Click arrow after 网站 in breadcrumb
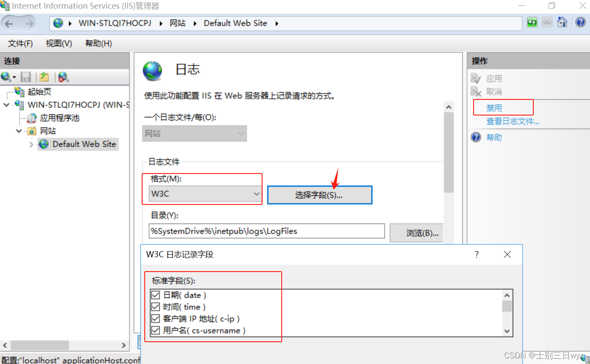The image size is (590, 364). pos(194,24)
